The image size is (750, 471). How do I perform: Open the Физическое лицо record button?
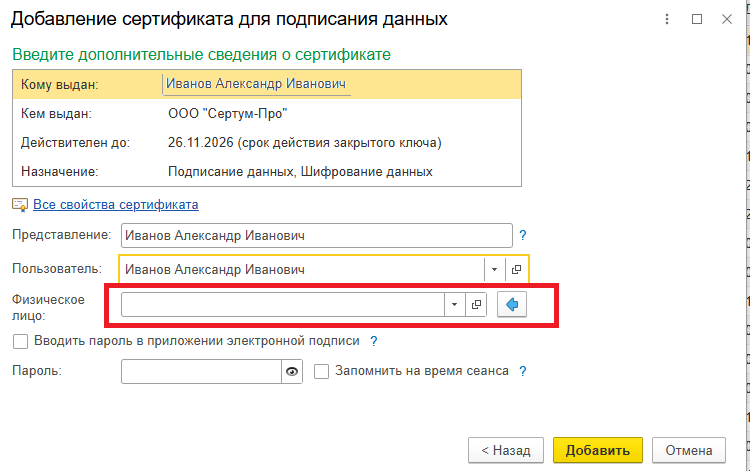(477, 305)
